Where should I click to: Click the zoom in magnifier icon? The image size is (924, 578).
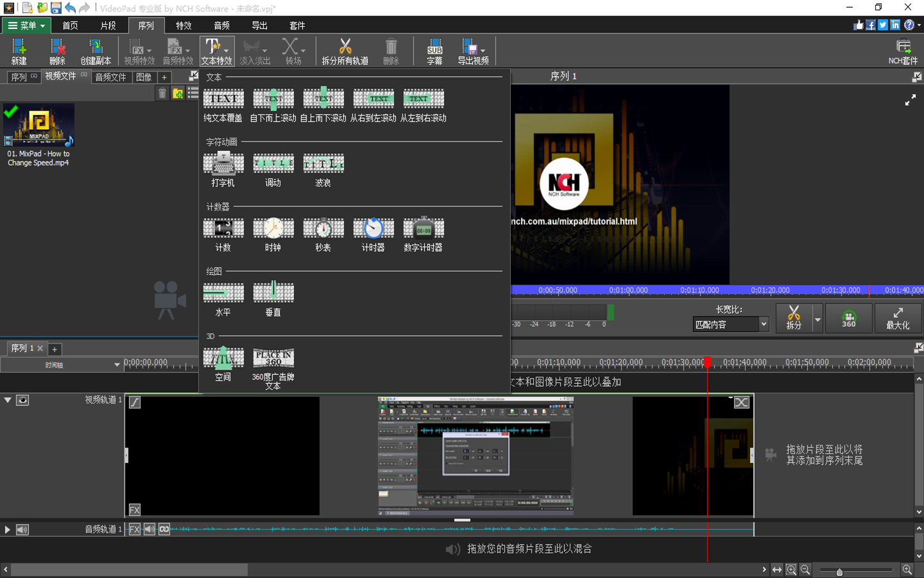coord(907,570)
